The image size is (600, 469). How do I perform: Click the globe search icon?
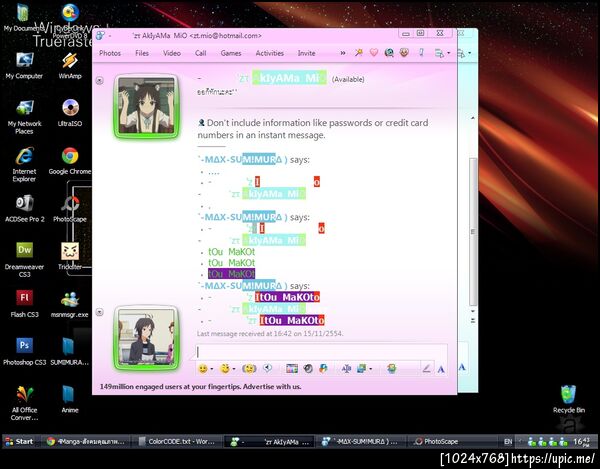point(389,53)
